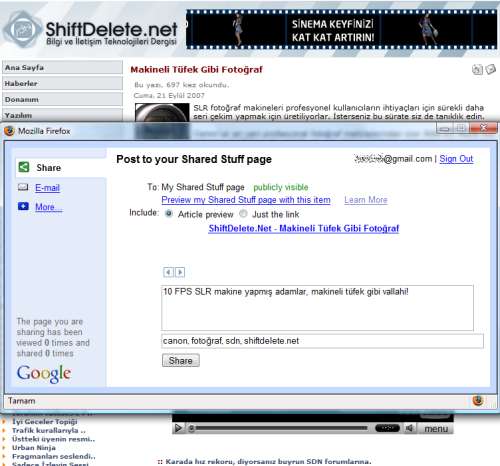Screen dimensions: 500x466
Task: Show next preview image with right arrow
Action: [x=180, y=272]
